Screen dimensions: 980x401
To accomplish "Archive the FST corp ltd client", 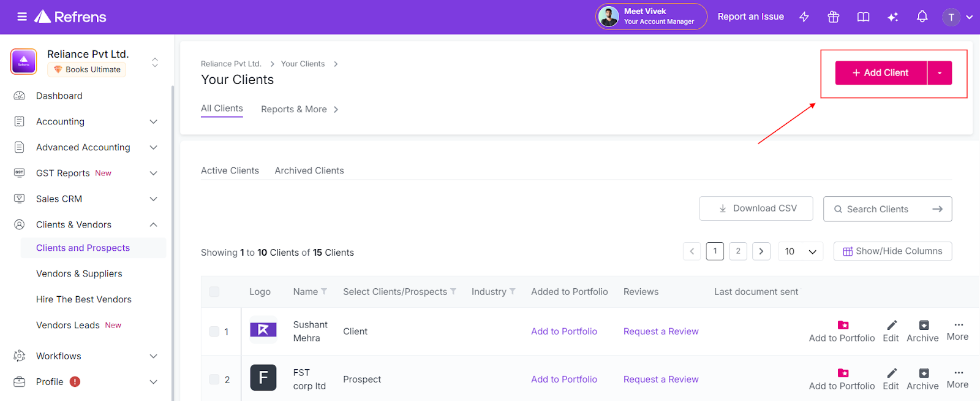I will coord(924,373).
